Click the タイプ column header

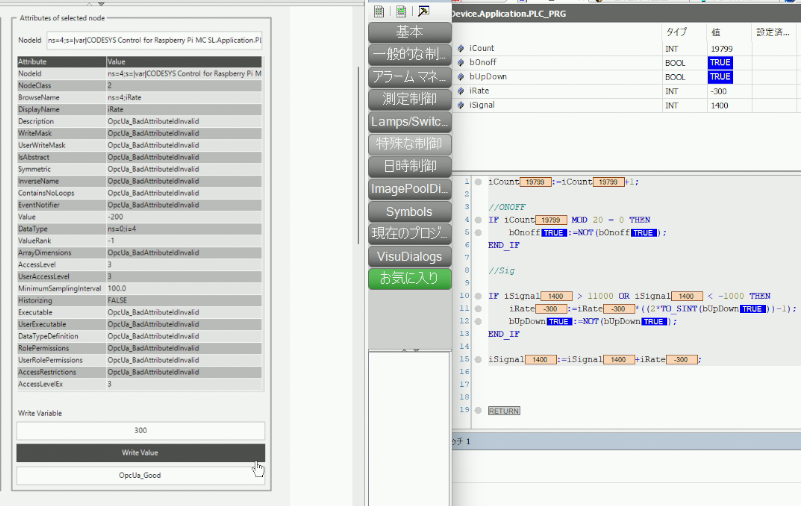[676, 32]
